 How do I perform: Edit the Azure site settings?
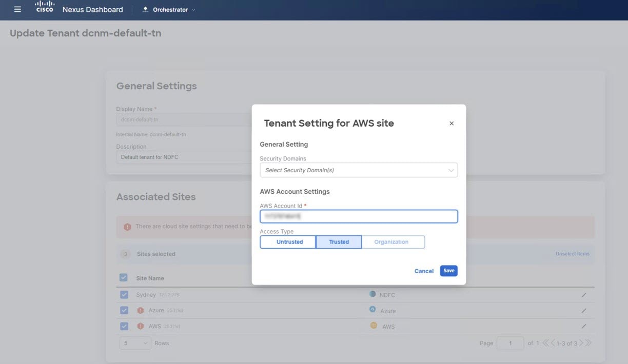(x=584, y=311)
